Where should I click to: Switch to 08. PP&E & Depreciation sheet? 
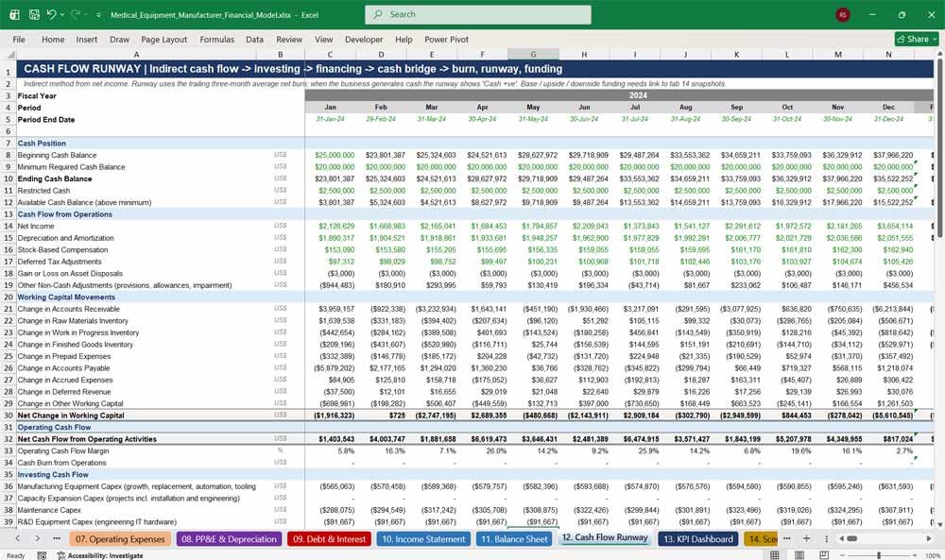pyautogui.click(x=229, y=539)
